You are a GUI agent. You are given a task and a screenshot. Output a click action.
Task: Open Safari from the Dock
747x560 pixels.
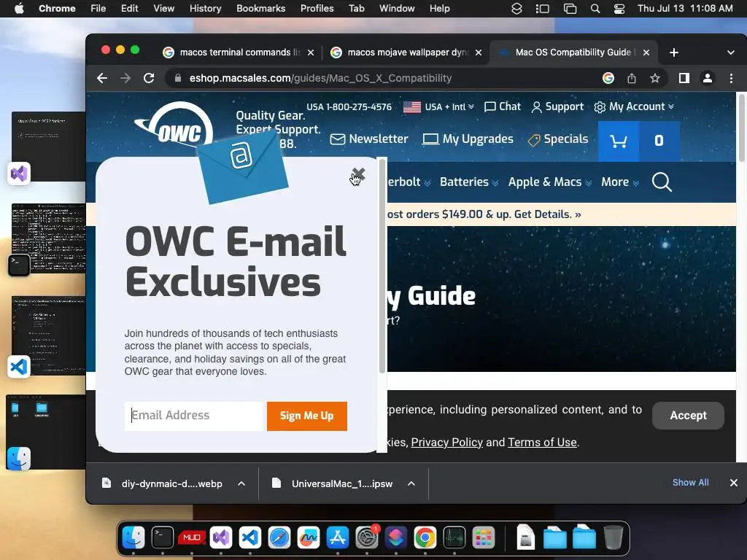coord(279,538)
